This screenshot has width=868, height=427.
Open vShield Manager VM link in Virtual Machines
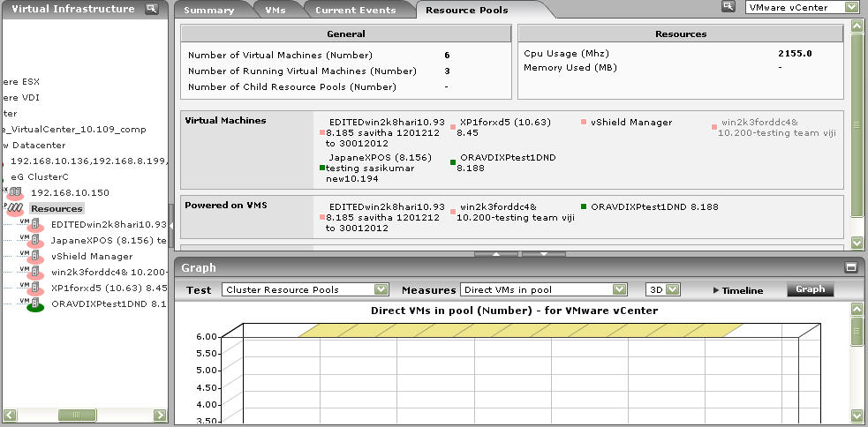[x=631, y=123]
